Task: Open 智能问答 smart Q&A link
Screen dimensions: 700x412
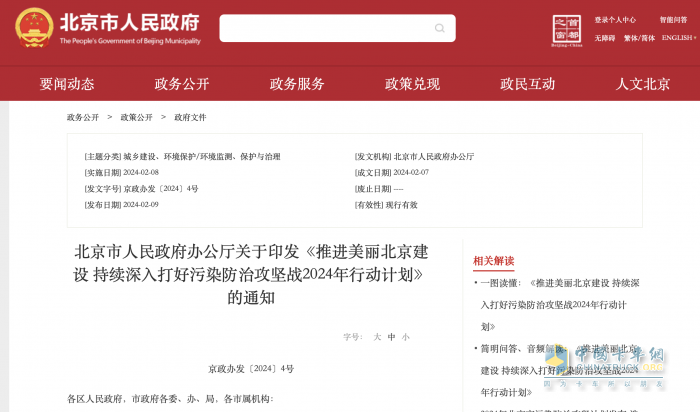Action: pos(673,20)
